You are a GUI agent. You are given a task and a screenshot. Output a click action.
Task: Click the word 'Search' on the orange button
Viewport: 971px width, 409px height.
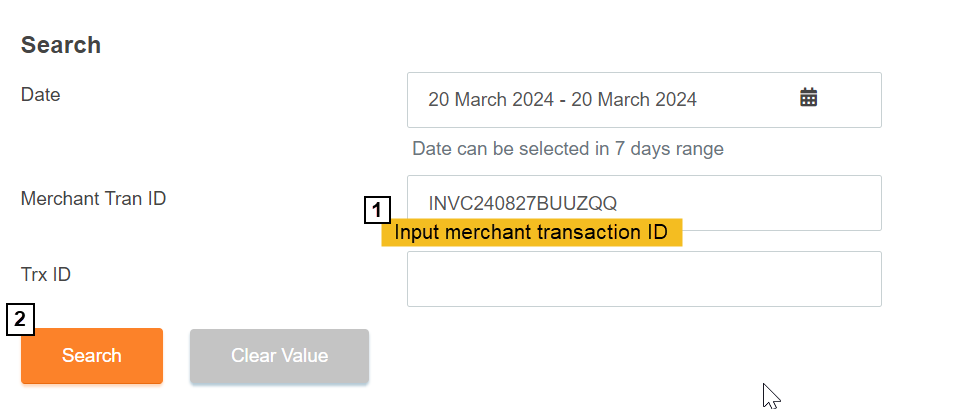[x=92, y=356]
